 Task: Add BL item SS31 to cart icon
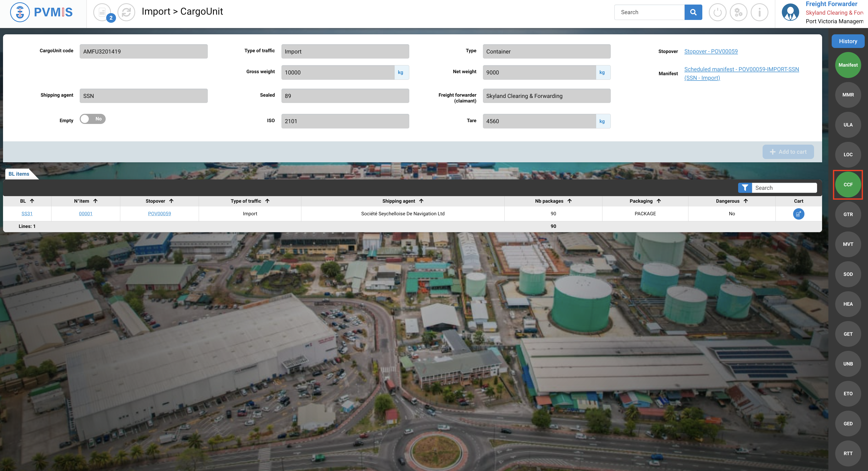click(x=798, y=214)
